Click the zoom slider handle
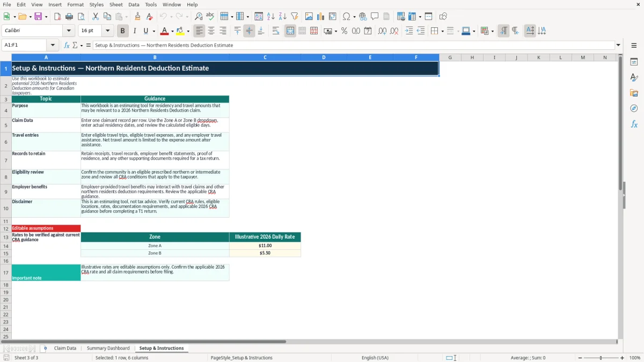644x362 pixels. (601, 358)
